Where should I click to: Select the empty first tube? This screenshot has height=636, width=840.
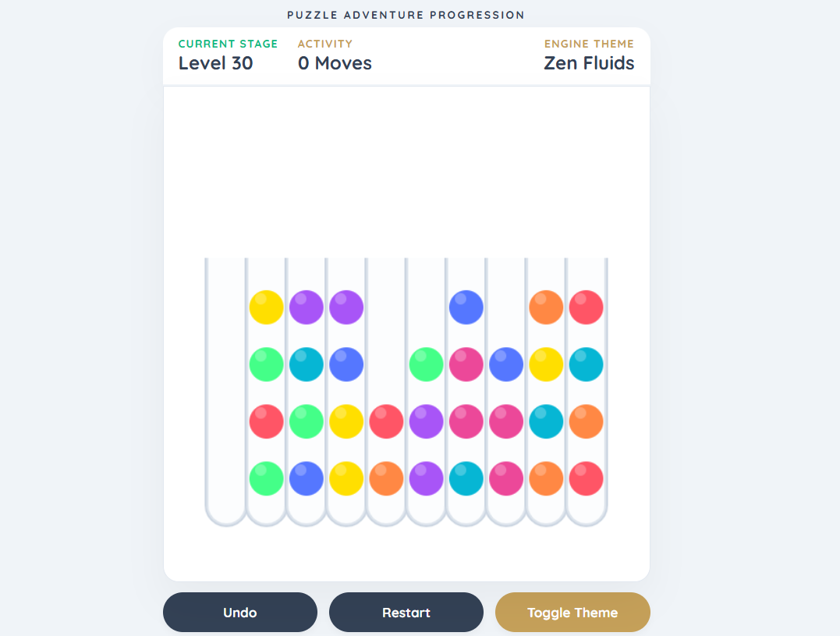tap(226, 392)
